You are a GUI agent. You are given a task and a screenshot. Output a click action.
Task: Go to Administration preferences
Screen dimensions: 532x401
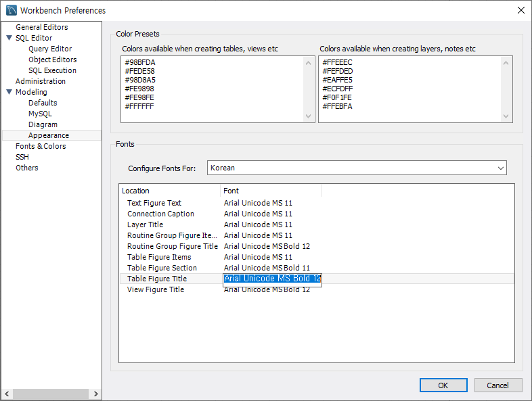pos(41,81)
